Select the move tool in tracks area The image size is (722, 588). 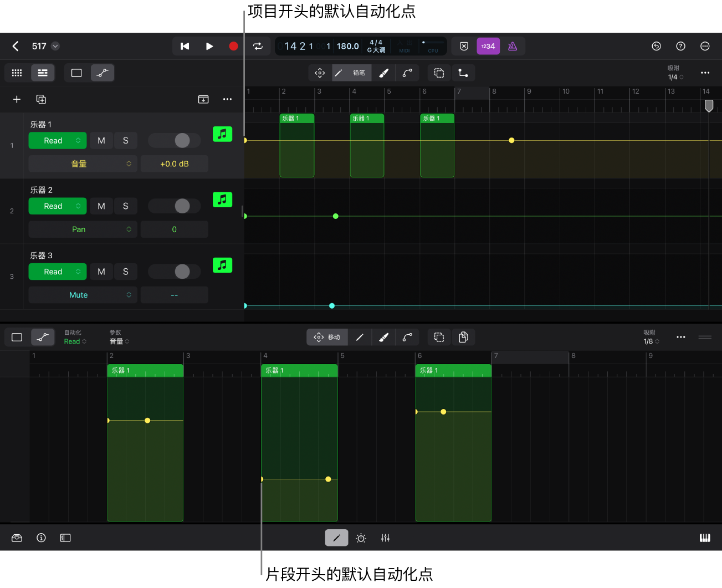point(320,73)
